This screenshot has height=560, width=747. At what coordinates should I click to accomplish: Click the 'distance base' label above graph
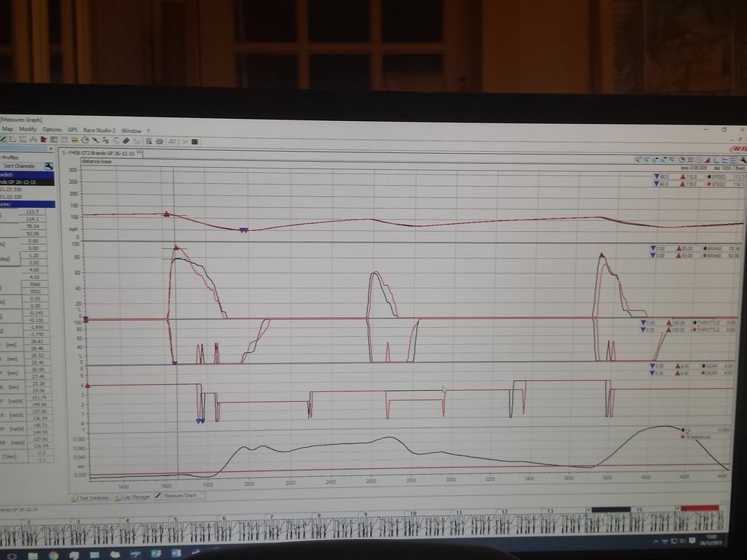[x=97, y=161]
